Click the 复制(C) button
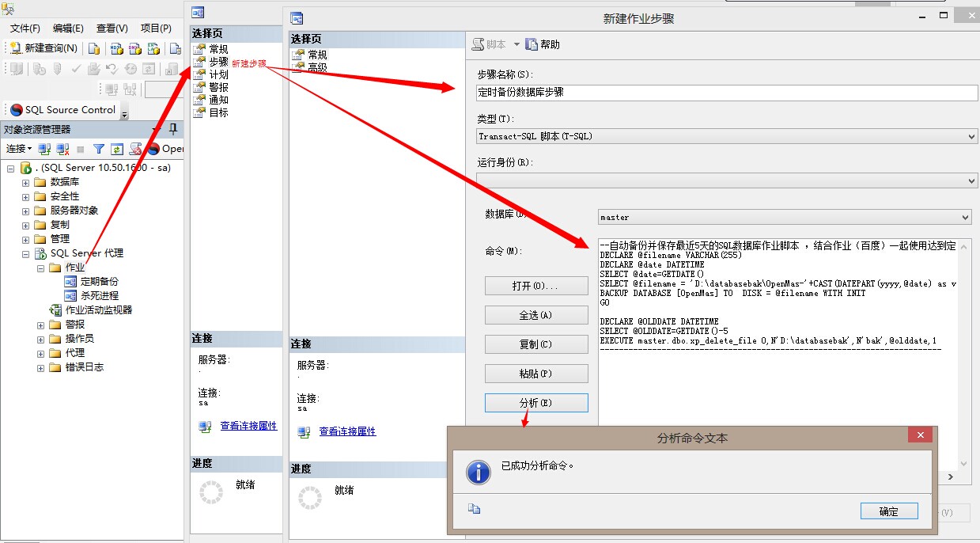Screen dimensions: 980x543 (x=536, y=344)
